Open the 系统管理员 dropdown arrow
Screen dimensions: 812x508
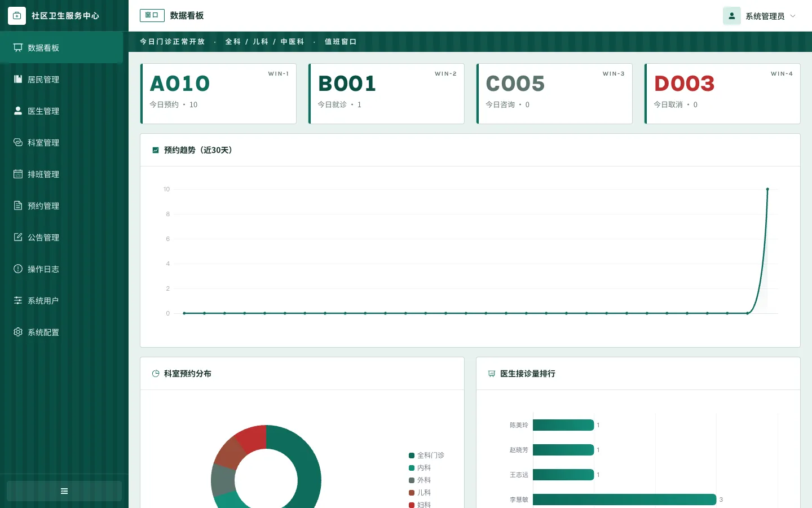coord(793,16)
